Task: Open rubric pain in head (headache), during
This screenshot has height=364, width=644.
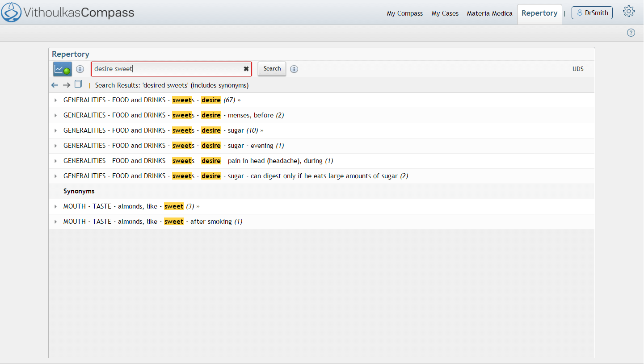Action: pyautogui.click(x=198, y=161)
